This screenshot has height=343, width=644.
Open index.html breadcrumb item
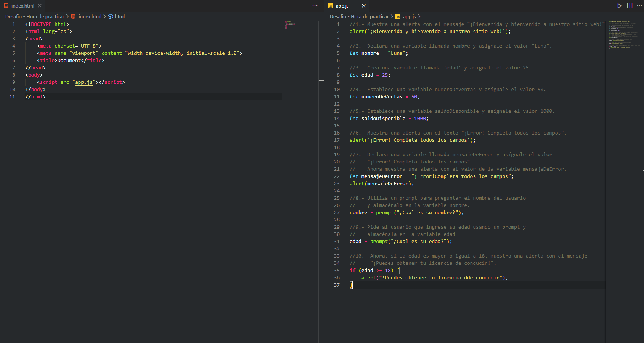click(x=90, y=16)
